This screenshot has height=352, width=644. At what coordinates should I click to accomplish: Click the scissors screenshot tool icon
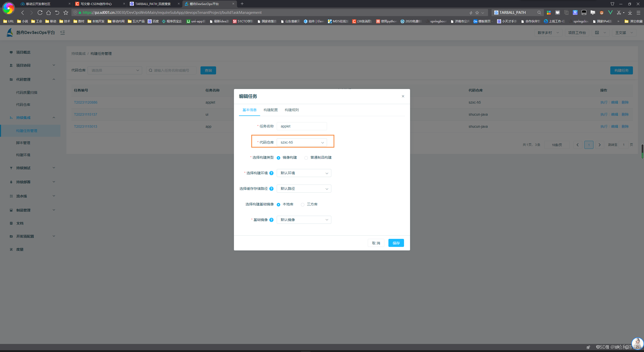[x=619, y=13]
